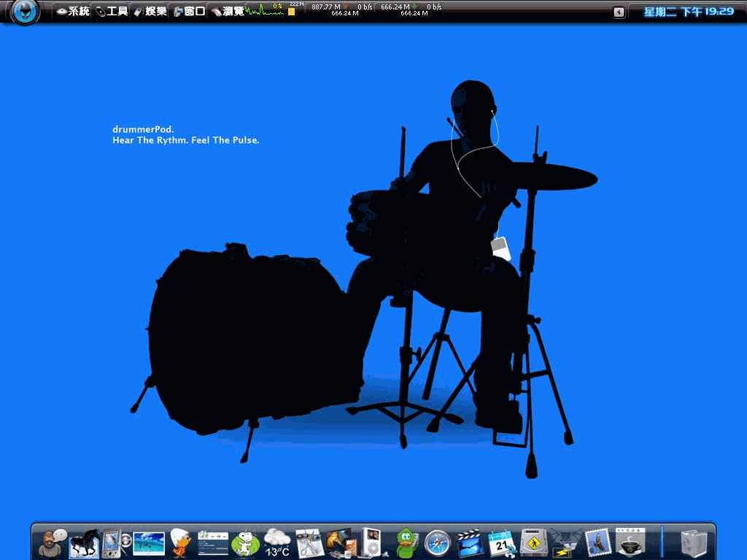
Task: Open the recycle bin dock icon
Action: pos(694,542)
